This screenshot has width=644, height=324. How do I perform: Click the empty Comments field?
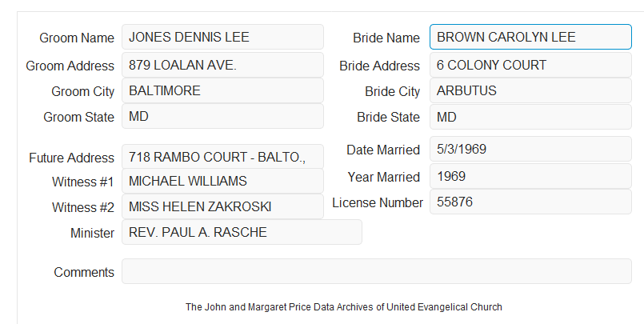point(377,271)
